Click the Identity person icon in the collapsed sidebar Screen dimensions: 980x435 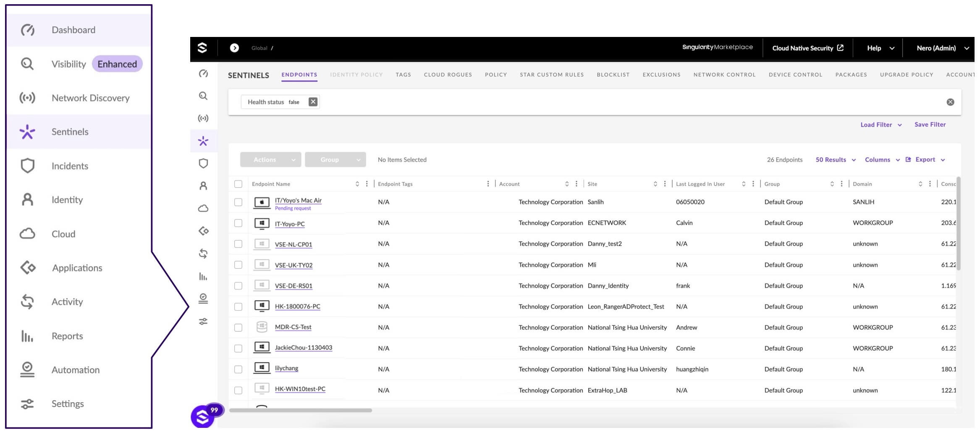coord(203,186)
